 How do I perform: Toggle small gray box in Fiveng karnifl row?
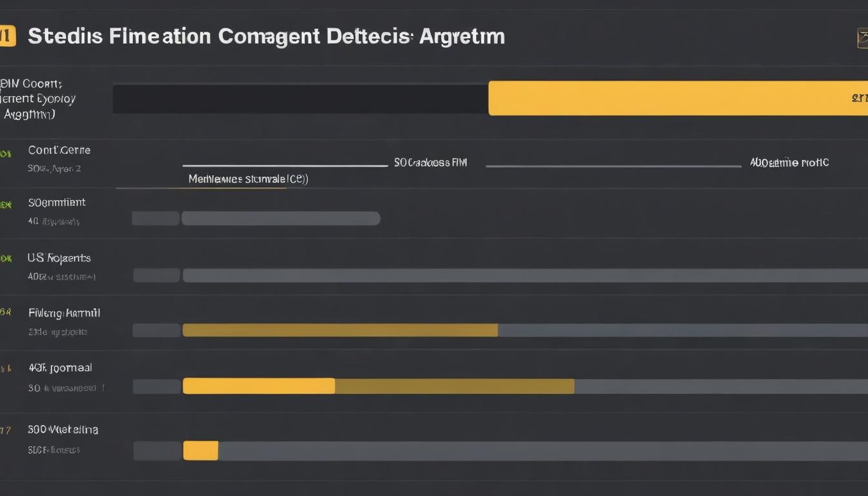(x=156, y=331)
